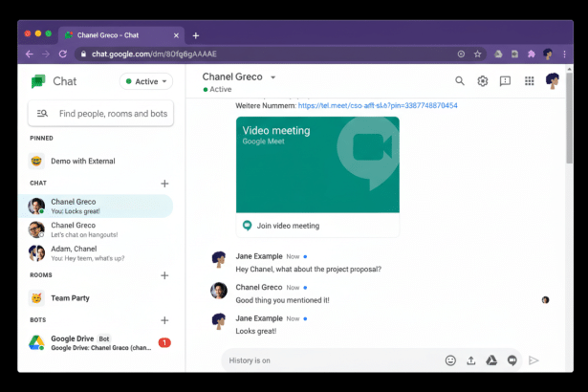
Task: Open the settings gear icon
Action: click(x=483, y=81)
